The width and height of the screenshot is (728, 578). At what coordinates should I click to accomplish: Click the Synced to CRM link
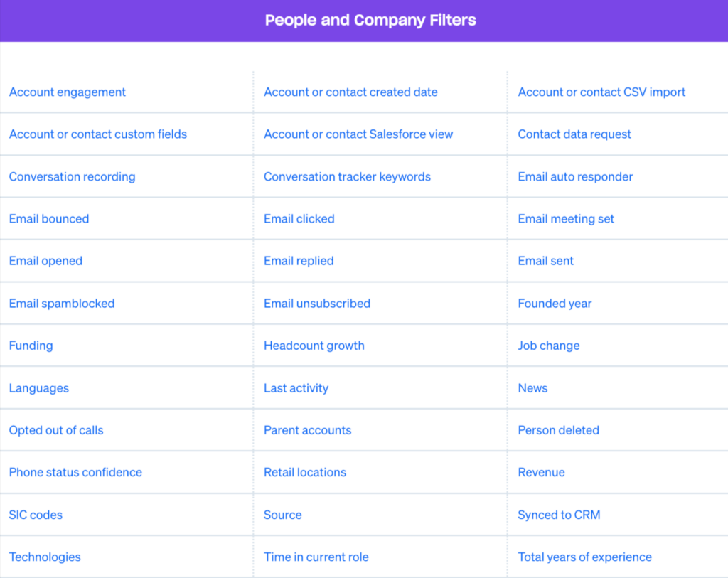tap(559, 515)
